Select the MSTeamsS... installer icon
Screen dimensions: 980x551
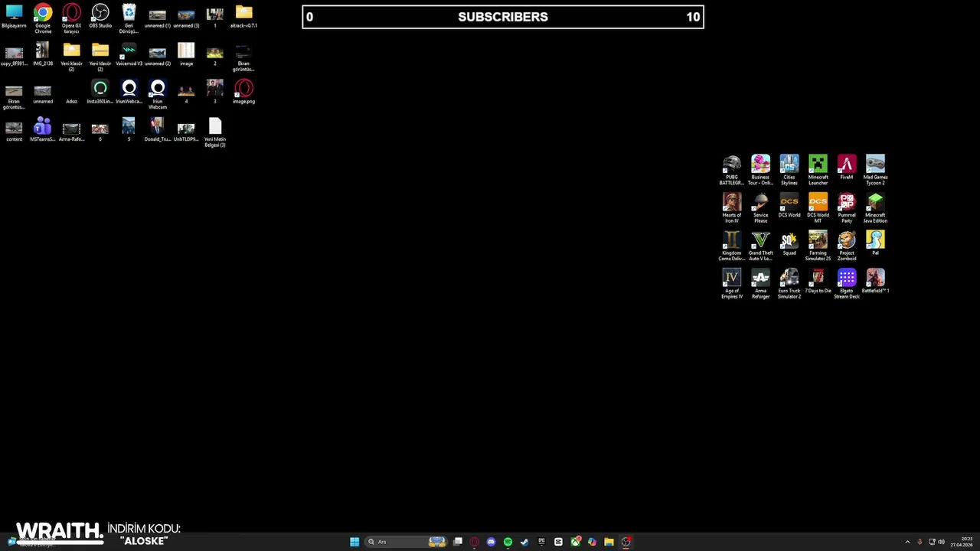click(43, 130)
